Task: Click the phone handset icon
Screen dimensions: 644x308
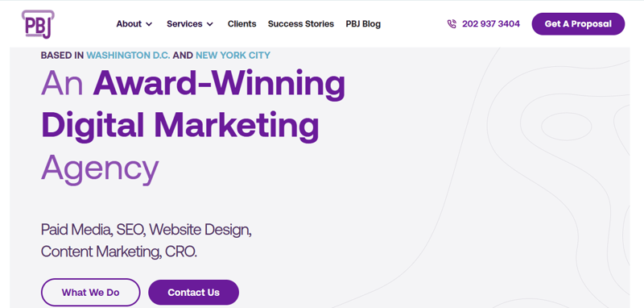Action: click(x=452, y=24)
